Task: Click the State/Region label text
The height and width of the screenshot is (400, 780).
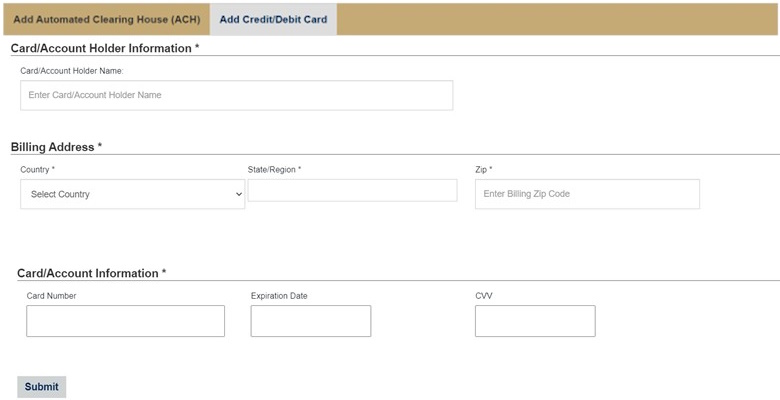Action: click(274, 170)
